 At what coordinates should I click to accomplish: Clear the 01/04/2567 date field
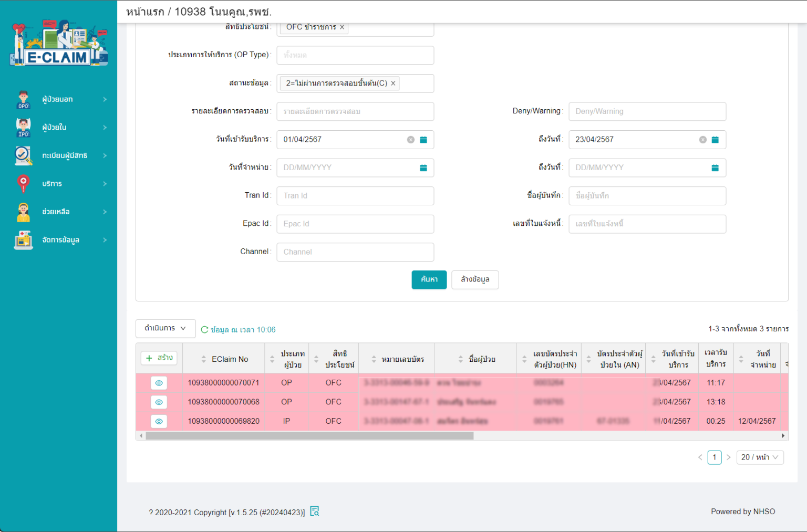(x=411, y=139)
